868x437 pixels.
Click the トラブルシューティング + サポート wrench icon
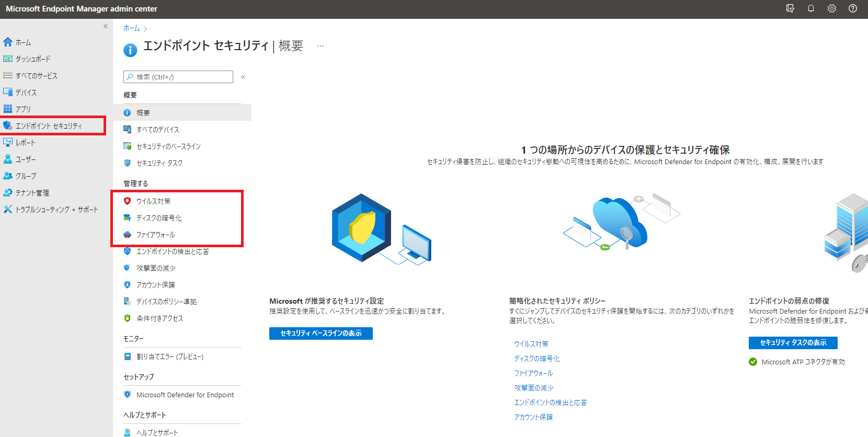click(8, 209)
